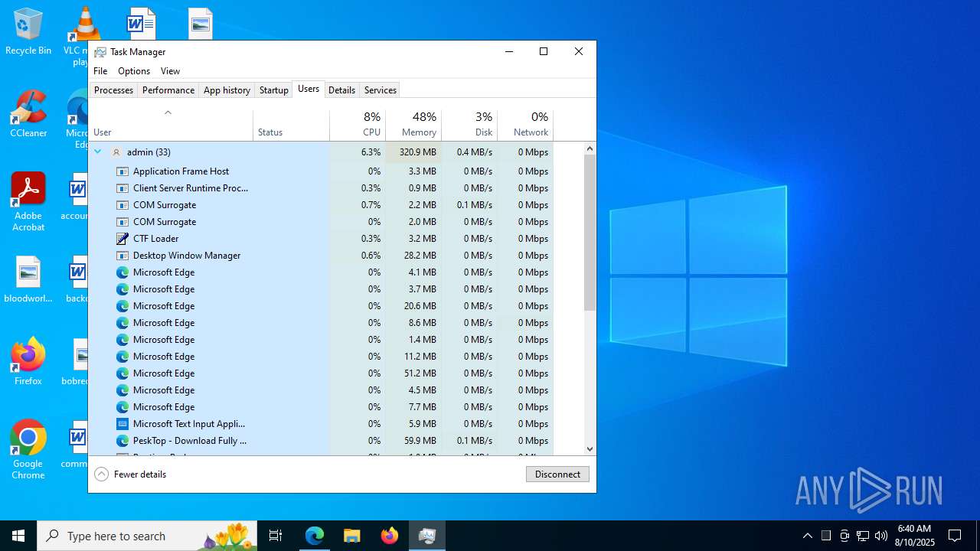The width and height of the screenshot is (980, 551).
Task: Click the Desktop Window Manager row icon
Action: point(122,256)
